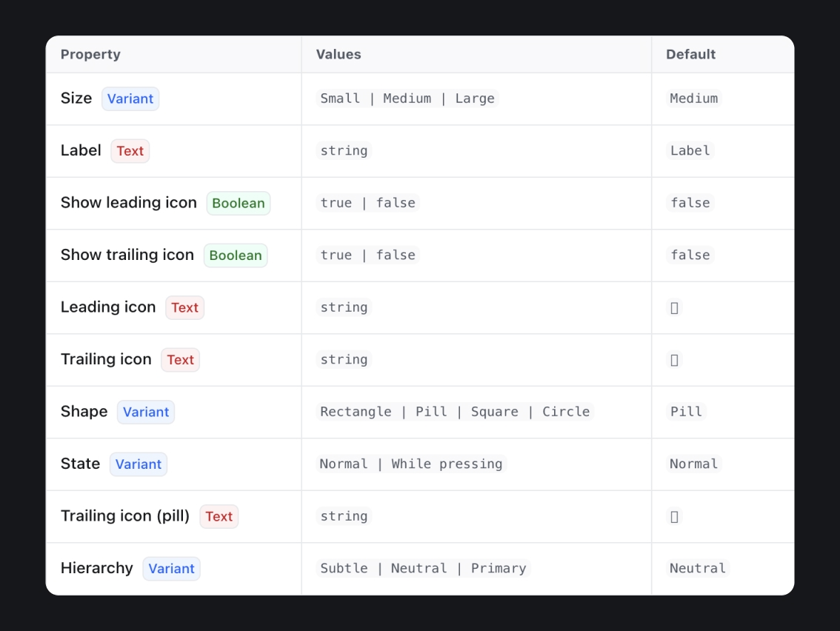Image resolution: width=840 pixels, height=631 pixels.
Task: Click the Neutral default value for Hierarchy
Action: (x=698, y=568)
